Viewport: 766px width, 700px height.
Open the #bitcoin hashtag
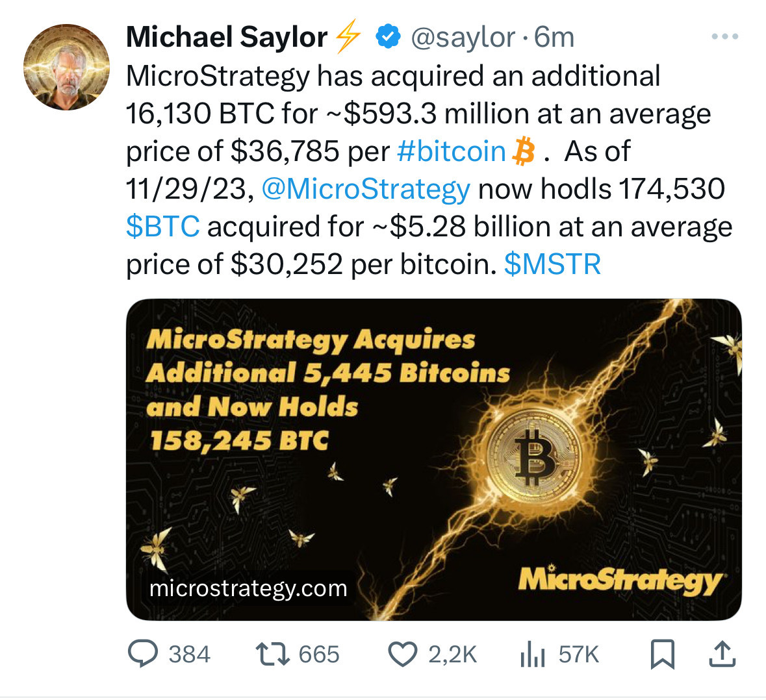pyautogui.click(x=452, y=151)
